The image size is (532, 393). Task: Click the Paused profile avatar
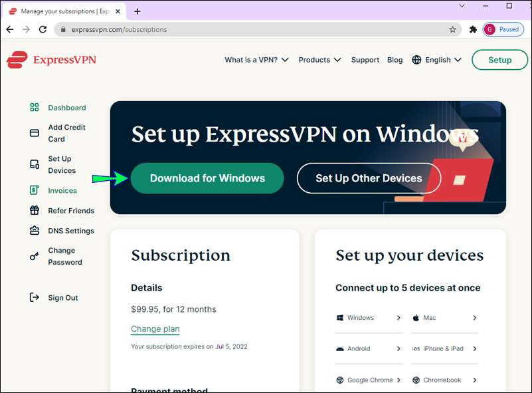(x=489, y=29)
